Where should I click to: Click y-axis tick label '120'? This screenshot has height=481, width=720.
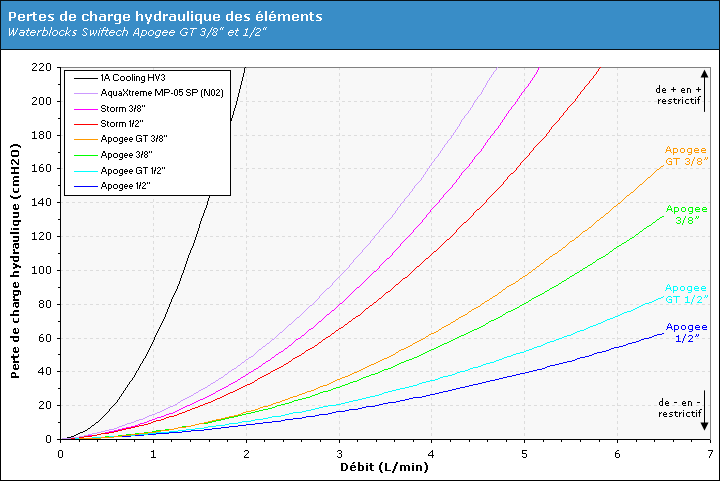41,236
